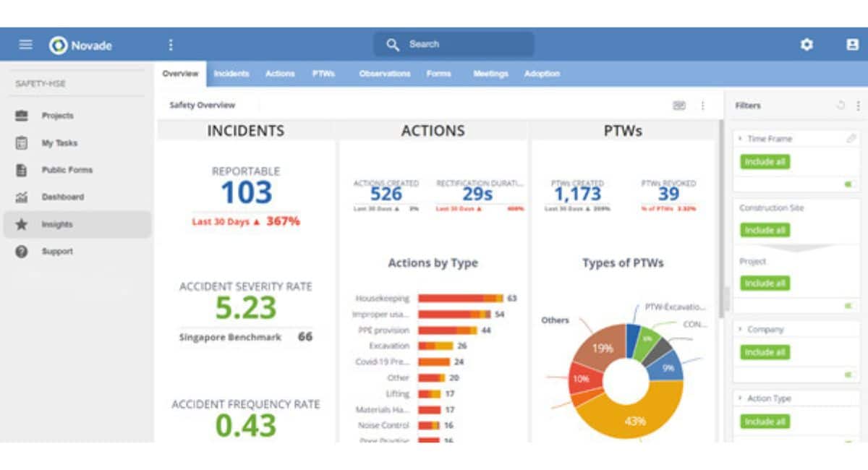Open the PTWs tab
868x470 pixels.
tap(324, 73)
